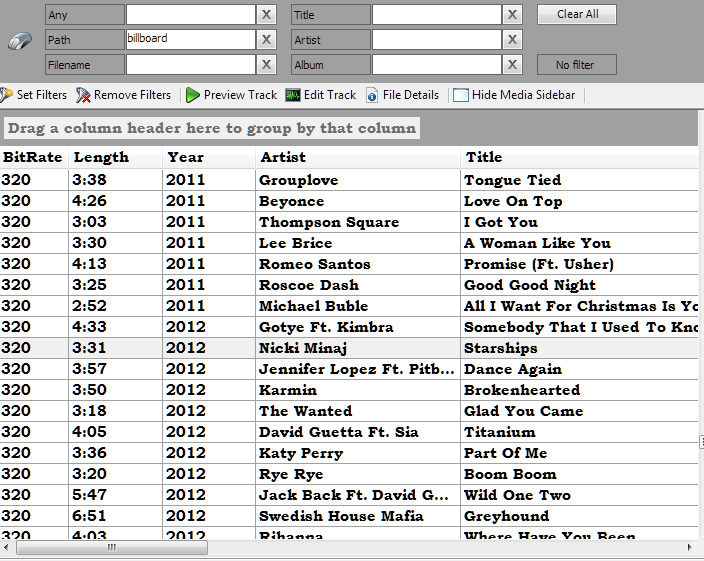Screen dimensions: 704x561
Task: Open Edit Track from the toolbar
Action: pyautogui.click(x=293, y=95)
